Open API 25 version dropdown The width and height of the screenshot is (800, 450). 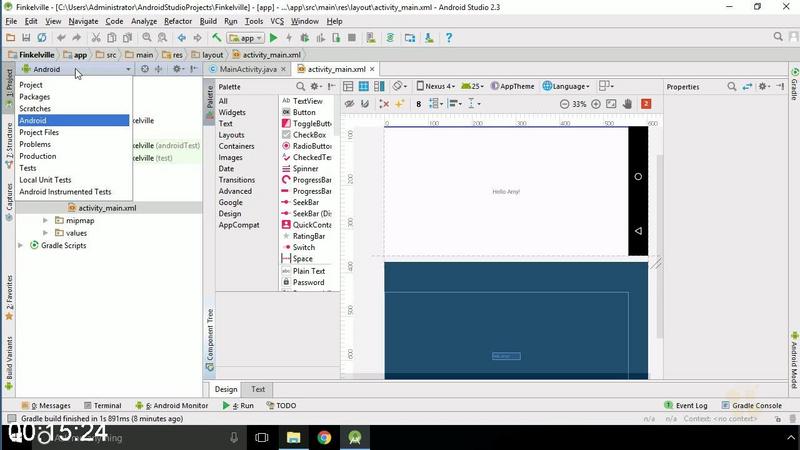click(472, 86)
